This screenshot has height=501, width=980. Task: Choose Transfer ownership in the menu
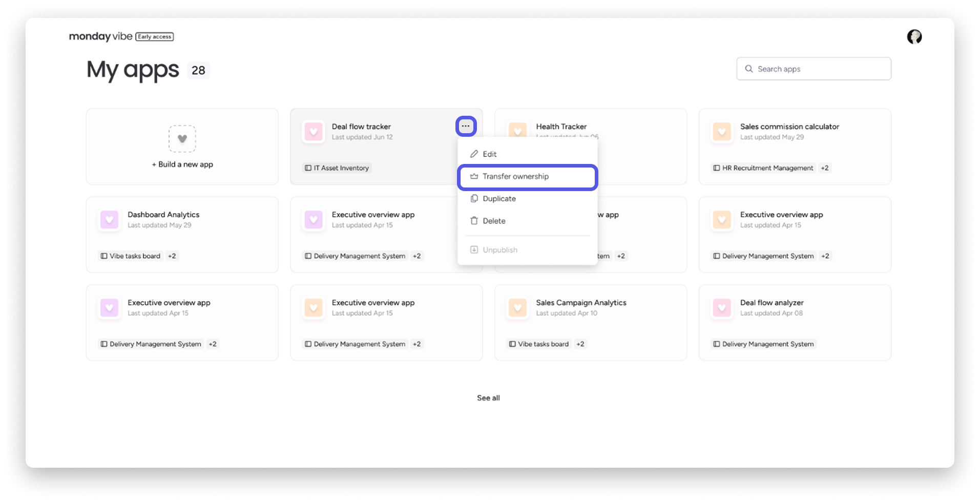pos(528,177)
